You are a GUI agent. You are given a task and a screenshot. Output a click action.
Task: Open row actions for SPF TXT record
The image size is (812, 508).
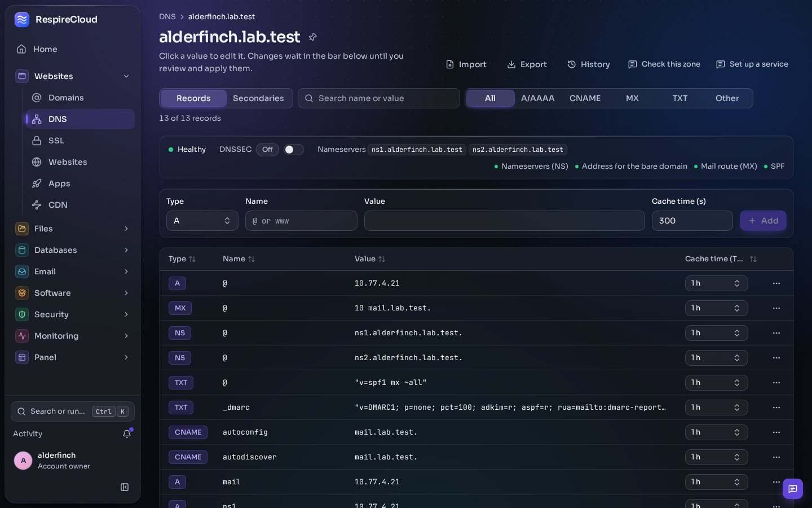tap(776, 383)
